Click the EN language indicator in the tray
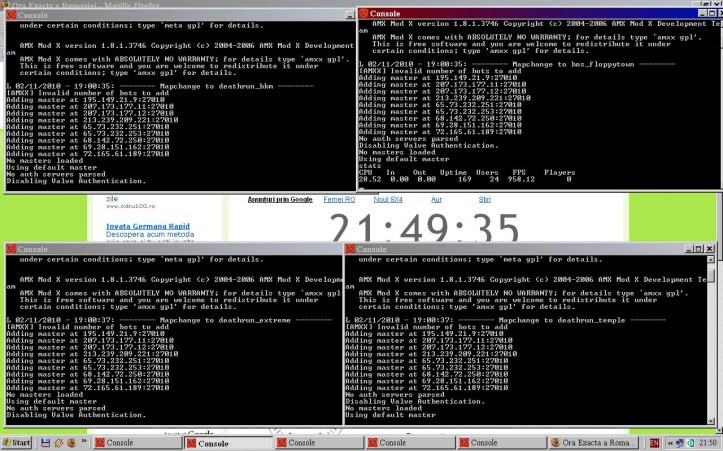723x451 pixels. pos(655,442)
